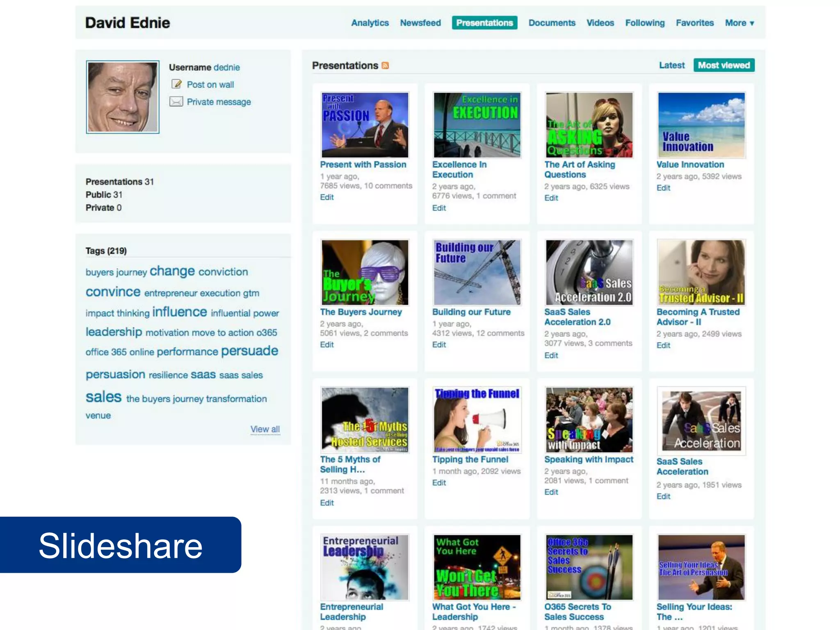This screenshot has height=630, width=840.
Task: Click the 'persuade' tag
Action: tap(250, 351)
